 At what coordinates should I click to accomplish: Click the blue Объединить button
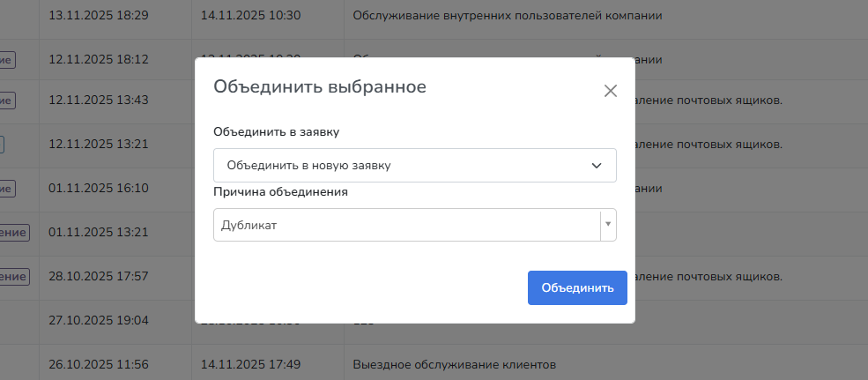point(577,287)
